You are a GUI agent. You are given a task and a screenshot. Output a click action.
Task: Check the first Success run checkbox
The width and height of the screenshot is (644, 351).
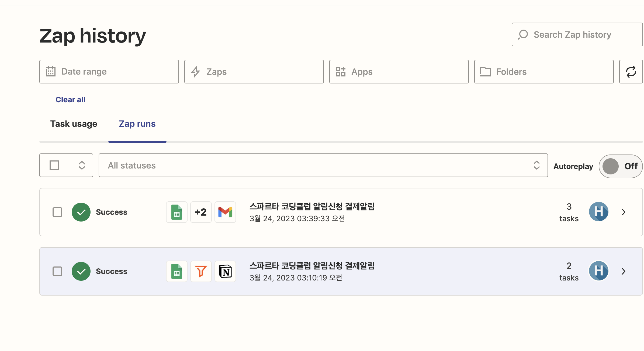tap(57, 212)
